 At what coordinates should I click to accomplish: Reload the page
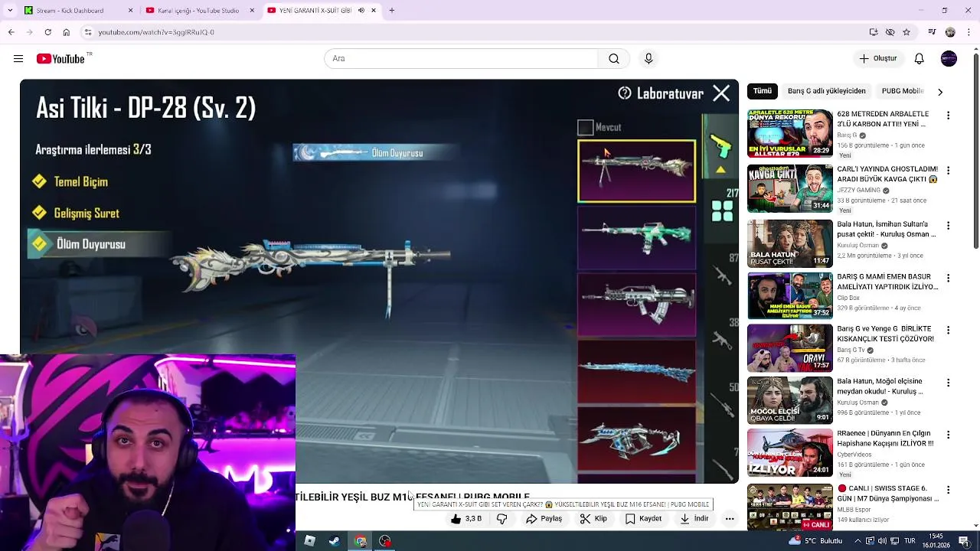coord(47,32)
